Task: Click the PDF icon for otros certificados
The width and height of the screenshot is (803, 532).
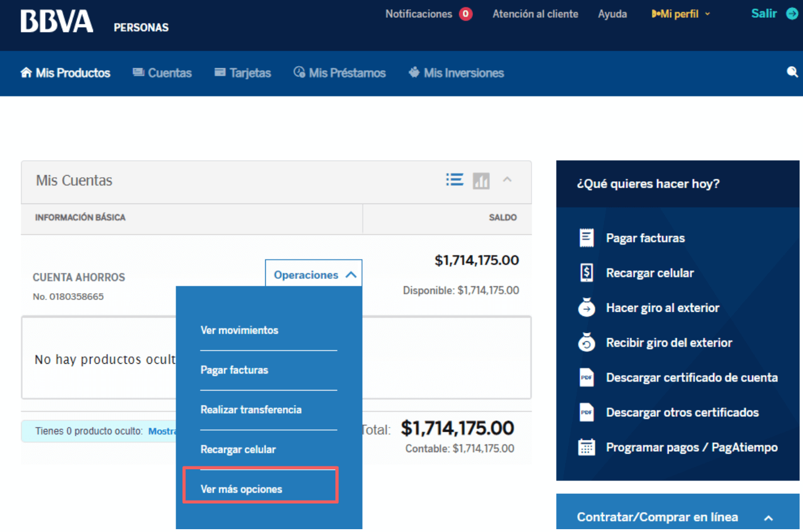Action: (x=586, y=412)
